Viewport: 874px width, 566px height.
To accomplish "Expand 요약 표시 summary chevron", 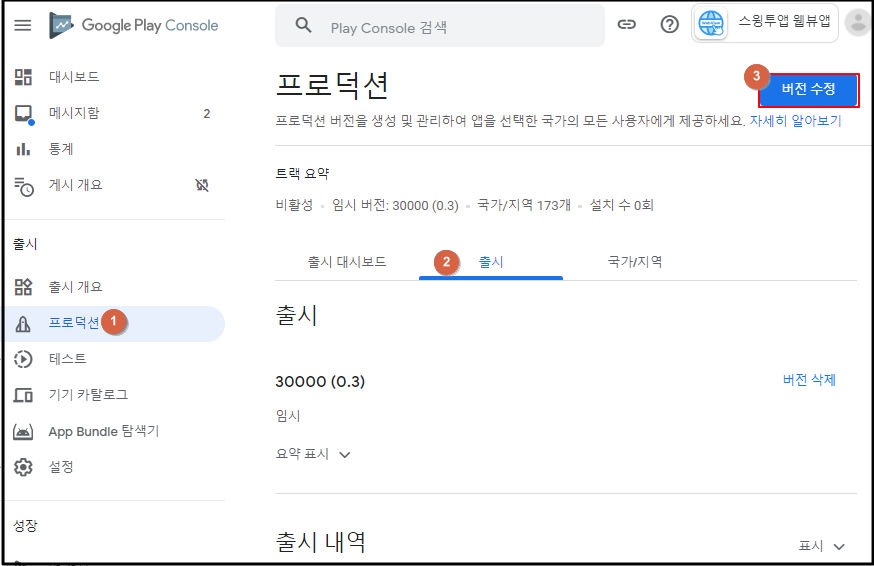I will point(345,454).
